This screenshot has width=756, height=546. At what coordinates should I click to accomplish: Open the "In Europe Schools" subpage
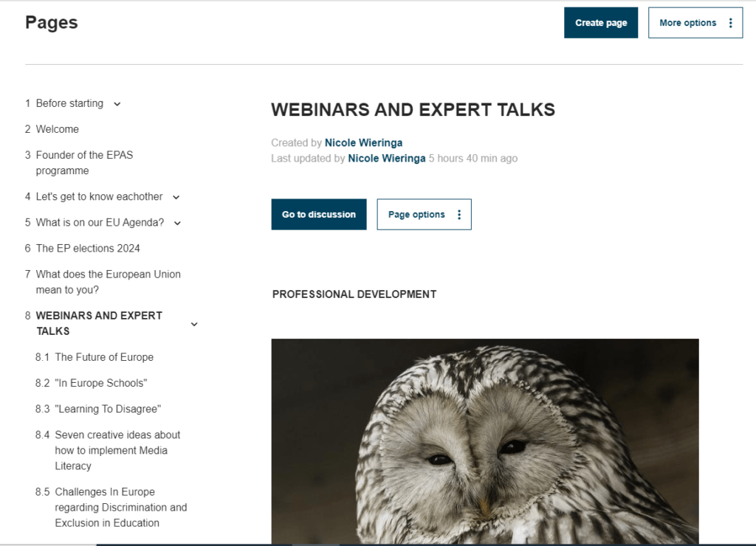101,383
